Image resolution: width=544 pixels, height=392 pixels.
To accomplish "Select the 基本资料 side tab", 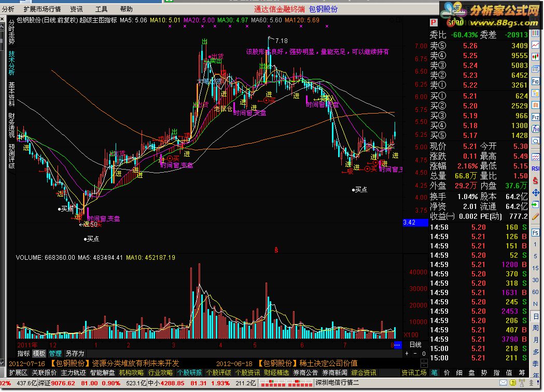I will point(11,94).
